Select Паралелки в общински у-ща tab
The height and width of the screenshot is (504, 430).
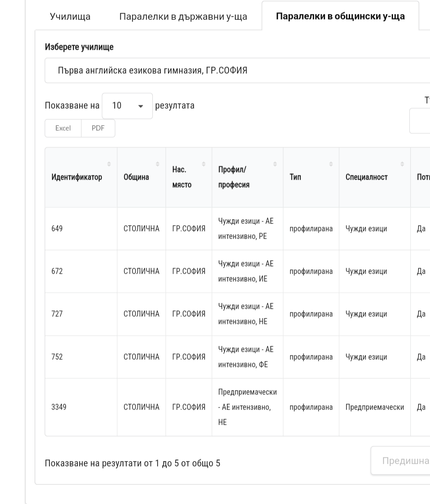click(340, 17)
